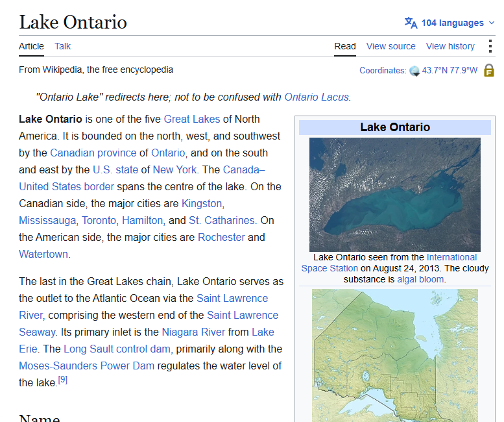The height and width of the screenshot is (422, 504).
Task: Follow the Ontario province link
Action: [x=168, y=153]
